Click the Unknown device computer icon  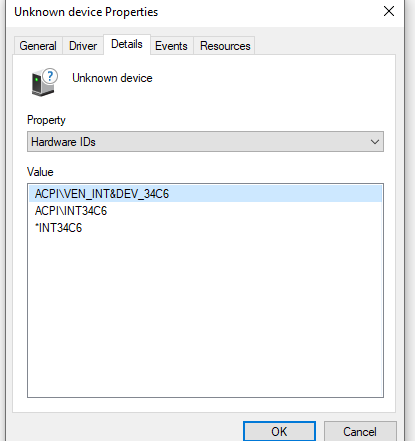(x=44, y=83)
